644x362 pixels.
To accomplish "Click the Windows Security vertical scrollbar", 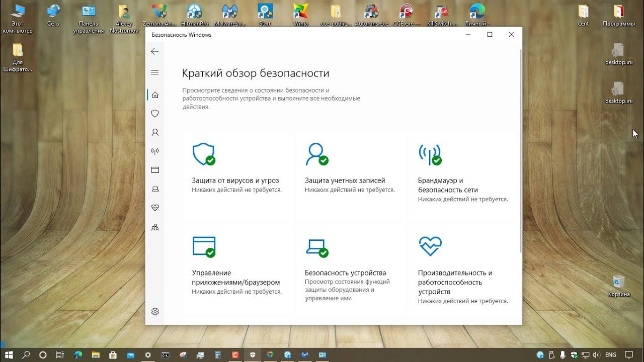I will pyautogui.click(x=521, y=151).
